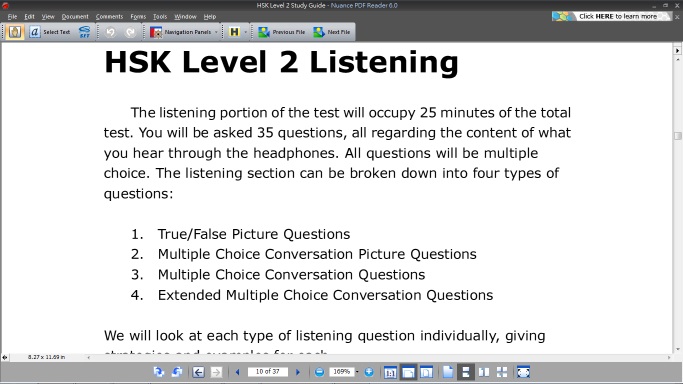Go forward to next view
Image resolution: width=683 pixels, height=384 pixels.
point(216,372)
